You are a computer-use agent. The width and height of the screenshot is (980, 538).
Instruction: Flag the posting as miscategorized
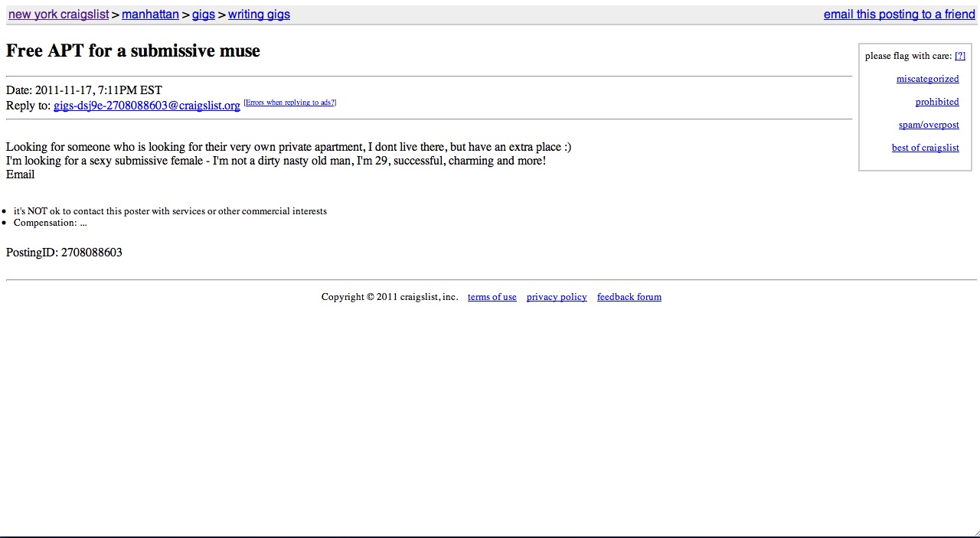point(927,79)
